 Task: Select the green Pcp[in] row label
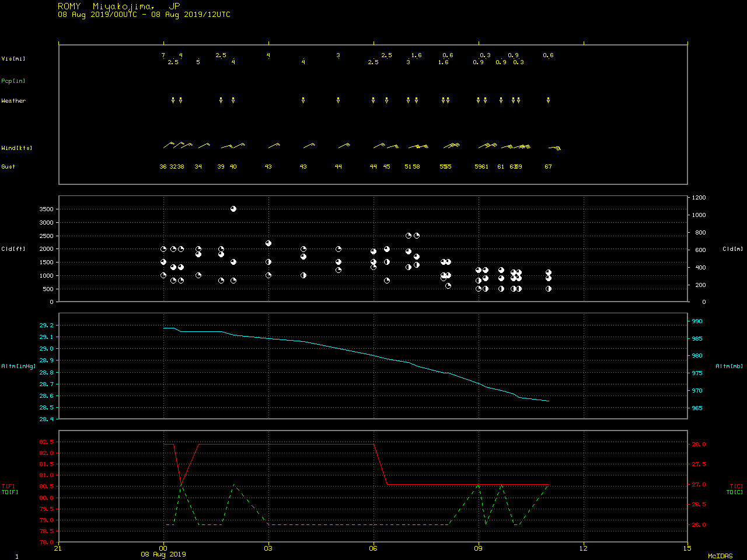[x=13, y=81]
